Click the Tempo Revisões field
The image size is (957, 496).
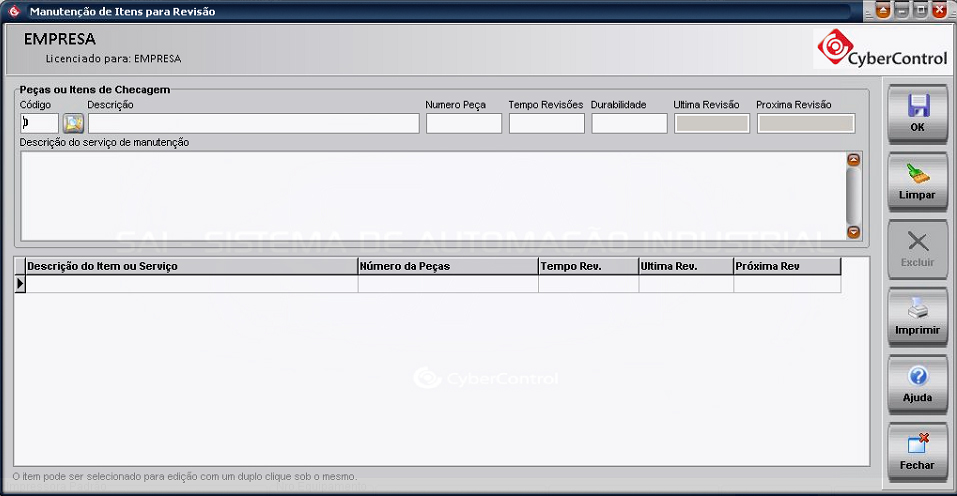click(546, 123)
